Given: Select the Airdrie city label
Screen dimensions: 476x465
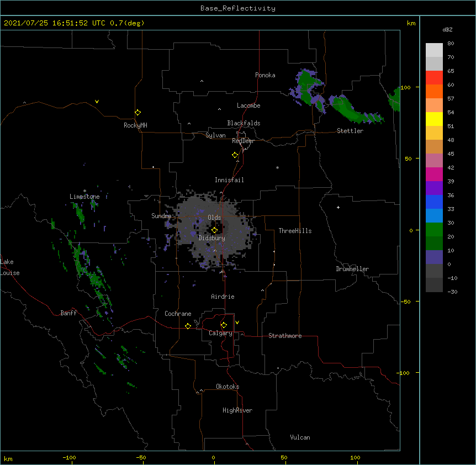Looking at the screenshot, I should tap(223, 297).
